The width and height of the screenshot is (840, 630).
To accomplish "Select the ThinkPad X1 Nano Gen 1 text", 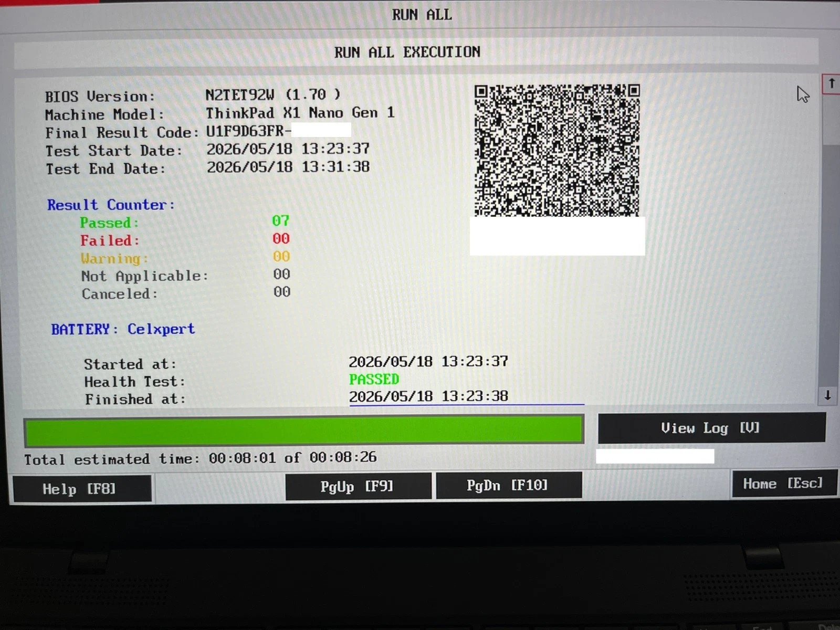I will (300, 113).
